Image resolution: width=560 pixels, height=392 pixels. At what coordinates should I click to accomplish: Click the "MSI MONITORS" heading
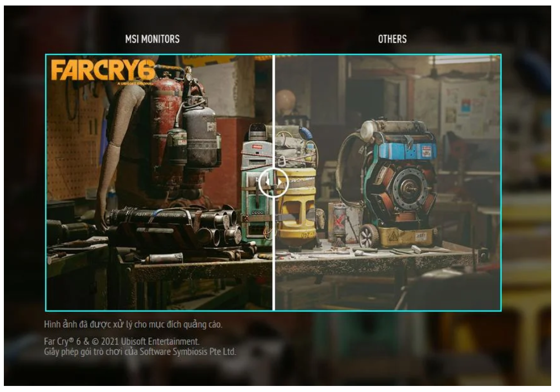tap(152, 39)
